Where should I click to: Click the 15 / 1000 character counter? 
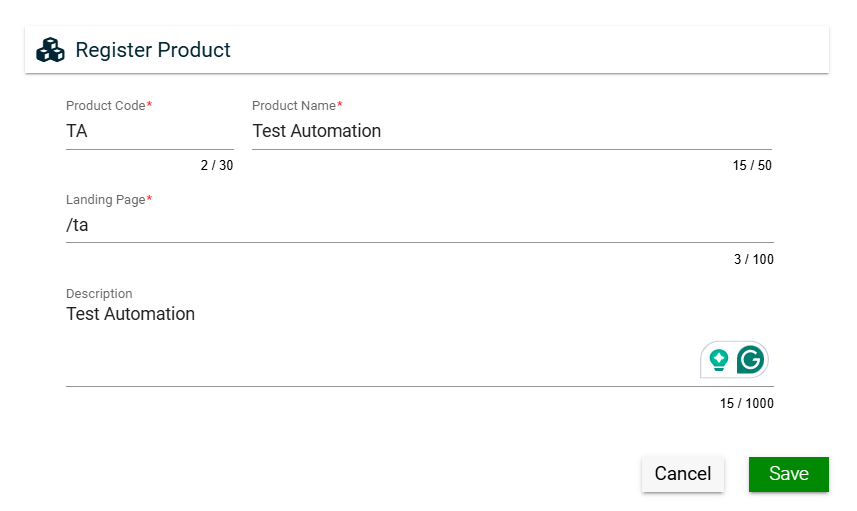click(x=746, y=404)
